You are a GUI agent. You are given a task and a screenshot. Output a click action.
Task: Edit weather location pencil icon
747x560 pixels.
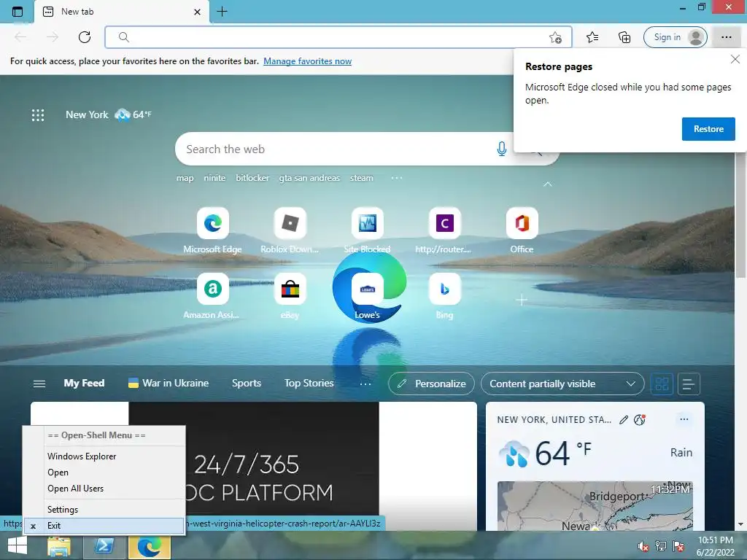(623, 419)
